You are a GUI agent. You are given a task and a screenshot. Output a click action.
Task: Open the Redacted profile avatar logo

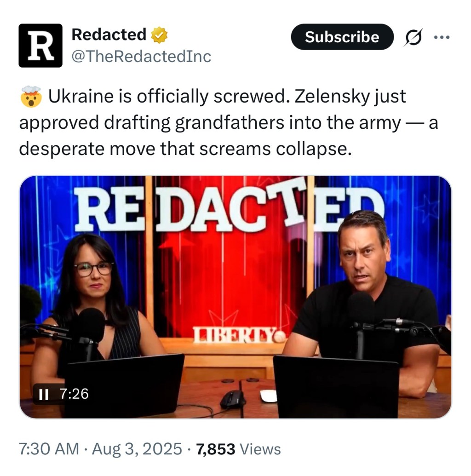pyautogui.click(x=40, y=46)
